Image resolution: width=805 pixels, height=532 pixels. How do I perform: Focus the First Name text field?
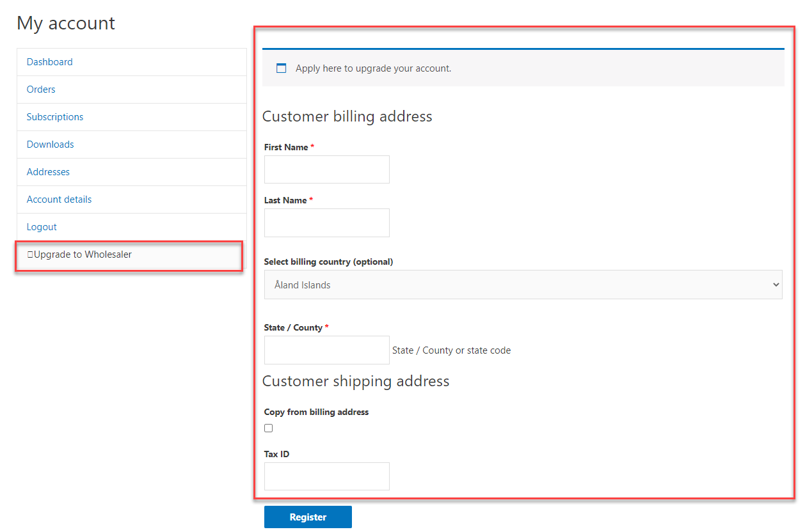click(326, 169)
